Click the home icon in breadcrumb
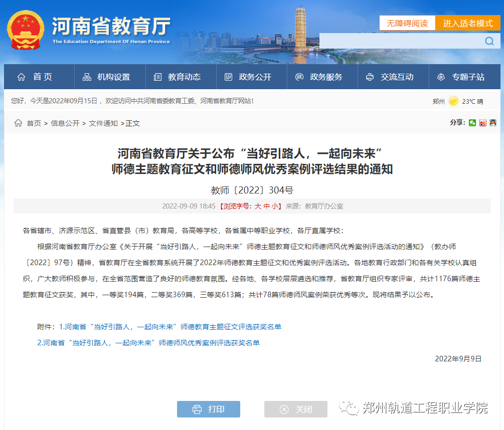 click(18, 123)
